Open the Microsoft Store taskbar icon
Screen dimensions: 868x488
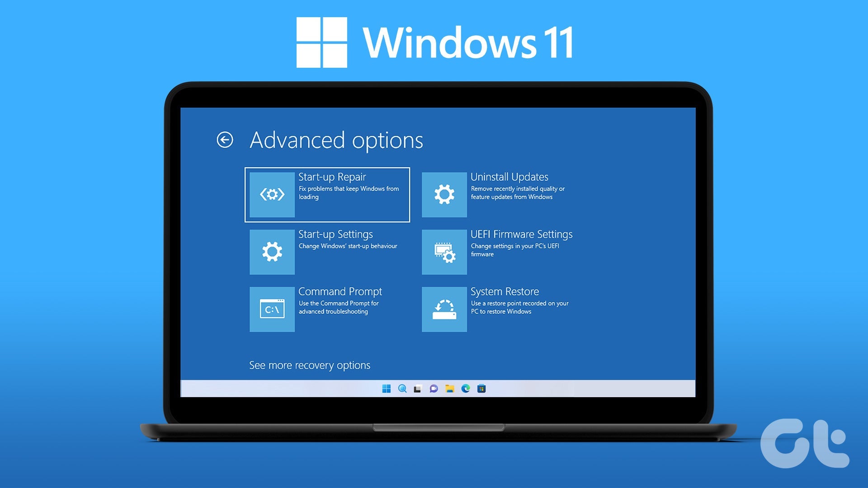481,388
